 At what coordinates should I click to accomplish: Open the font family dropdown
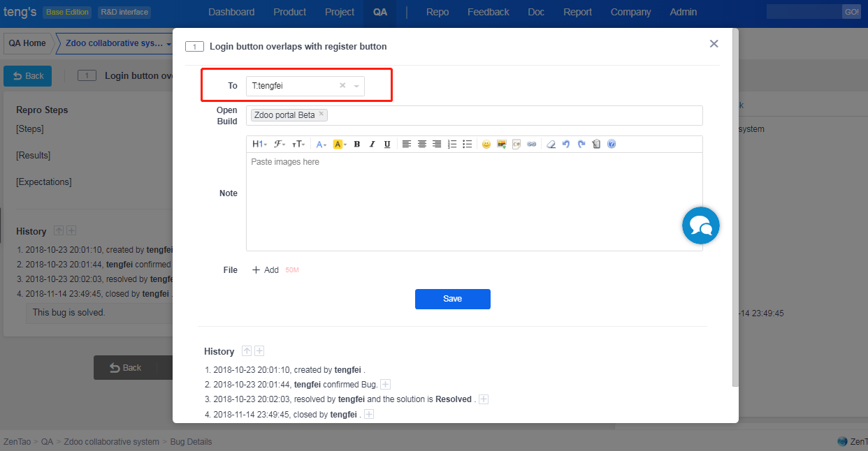[x=280, y=145]
